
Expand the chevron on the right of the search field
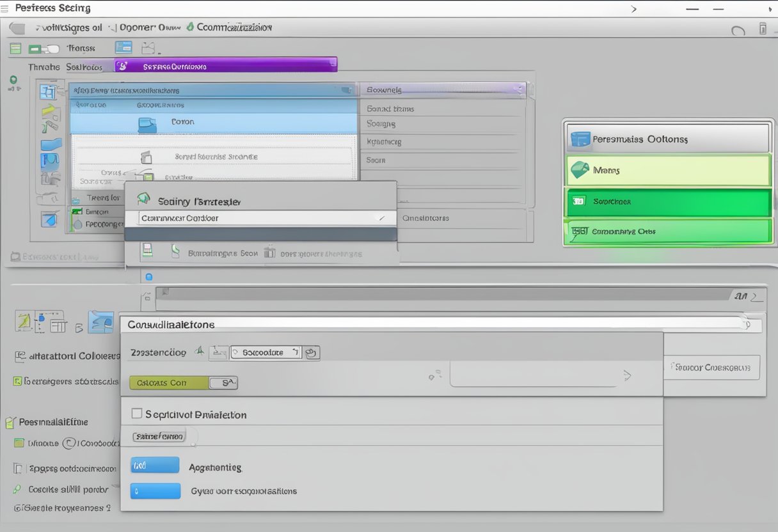(627, 376)
